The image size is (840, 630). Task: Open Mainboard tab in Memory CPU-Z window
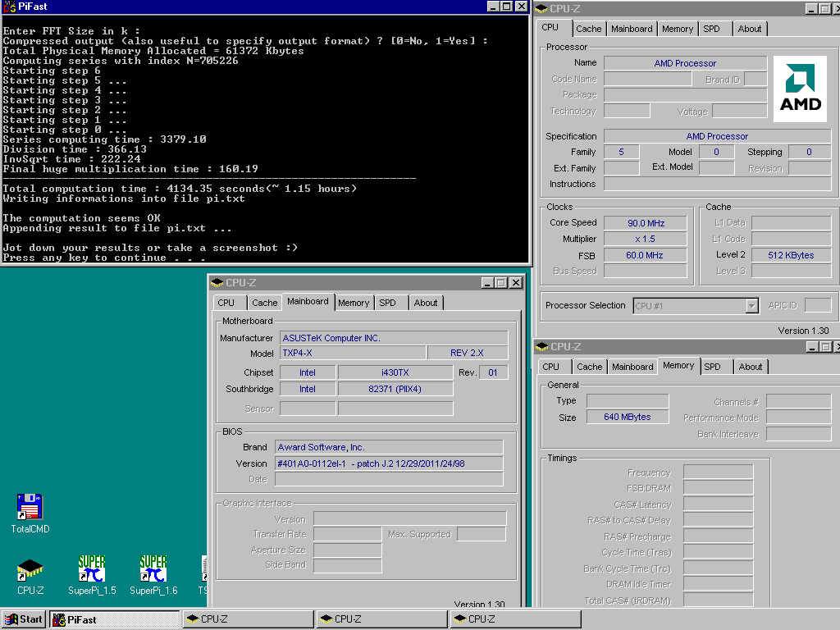click(x=632, y=367)
